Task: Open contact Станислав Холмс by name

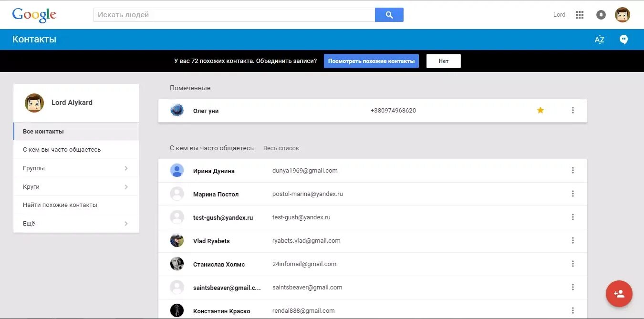Action: coord(219,264)
